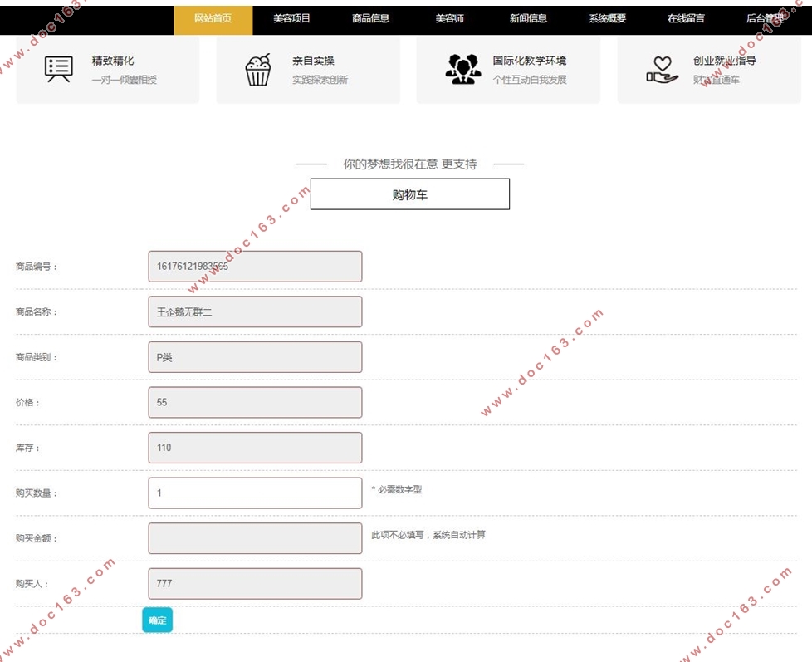Image resolution: width=812 pixels, height=662 pixels.
Task: Click the 创业就业指导 card title
Action: click(x=725, y=61)
